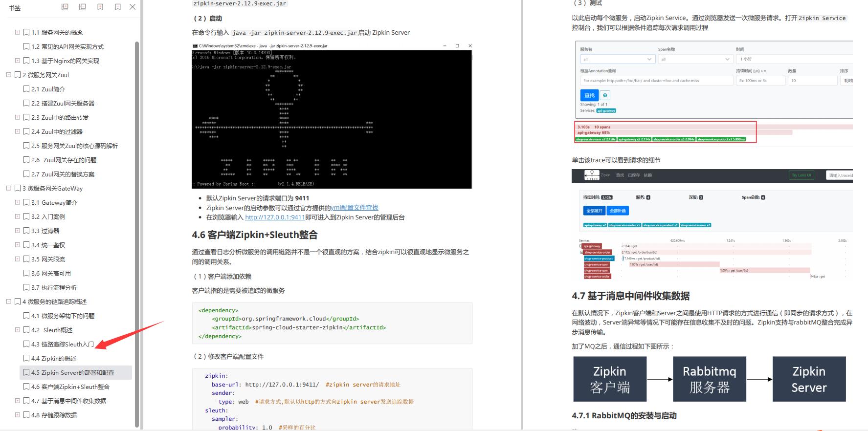Open bookmark 2.2 搭建Zuul网关服务器

tap(63, 103)
